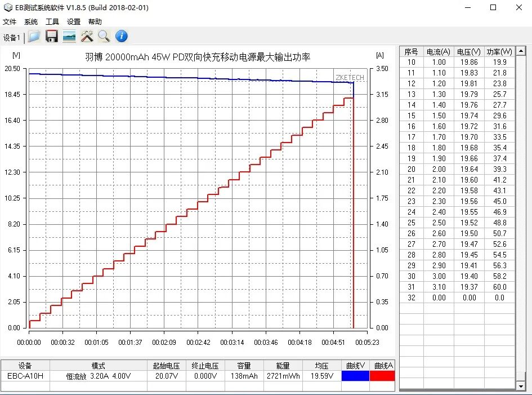Screen dimensions: 532x395
Task: Select current cell 3.00 in row 30
Action: [x=439, y=276]
